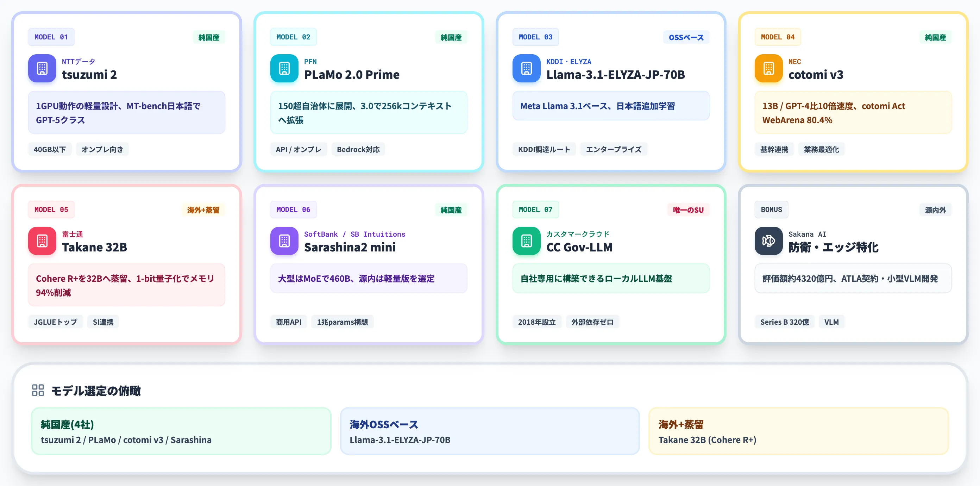Click the Bedrock対応 chip

coord(358,149)
